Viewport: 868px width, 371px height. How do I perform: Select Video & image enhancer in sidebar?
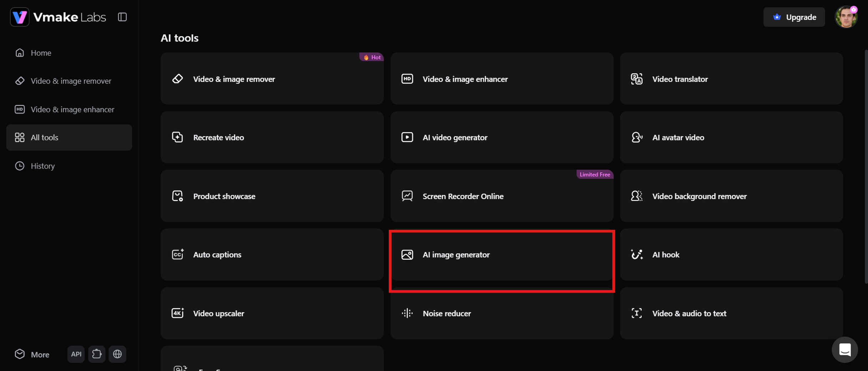(69, 109)
